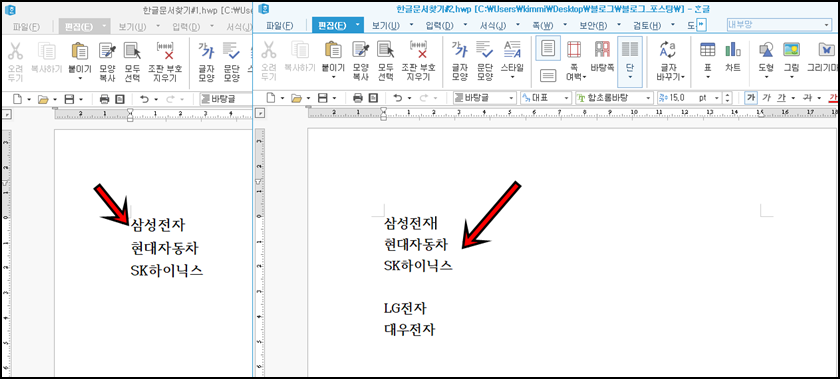Viewport: 840px width, 379px height.
Task: Open the 쪽(W) menu
Action: pos(543,25)
